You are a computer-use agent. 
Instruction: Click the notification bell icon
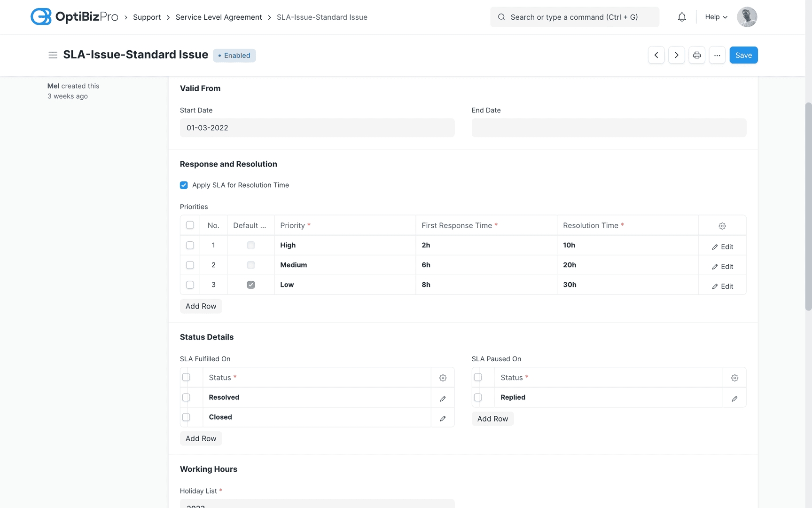(682, 16)
